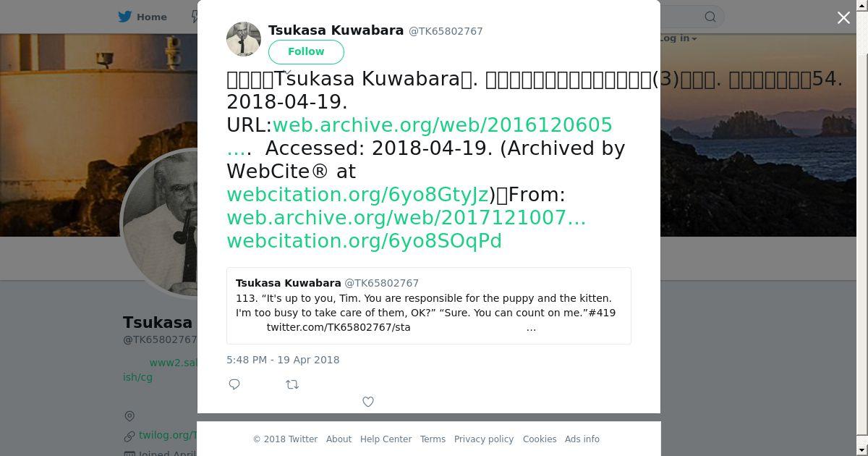Open the Help Center footer link
The width and height of the screenshot is (868, 456).
coord(386,439)
